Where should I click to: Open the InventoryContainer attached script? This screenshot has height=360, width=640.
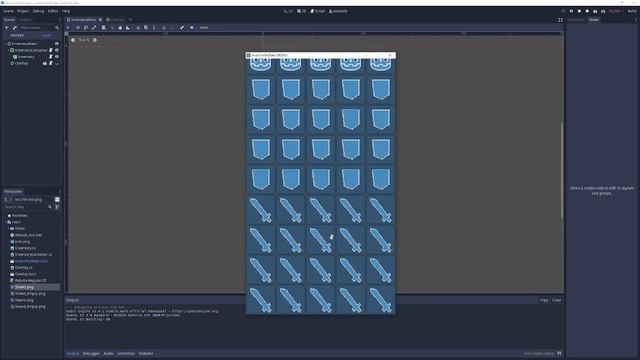point(51,50)
